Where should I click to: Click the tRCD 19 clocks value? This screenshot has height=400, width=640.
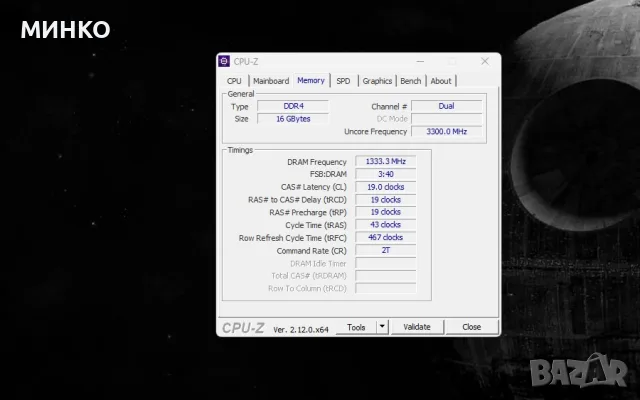(x=386, y=200)
